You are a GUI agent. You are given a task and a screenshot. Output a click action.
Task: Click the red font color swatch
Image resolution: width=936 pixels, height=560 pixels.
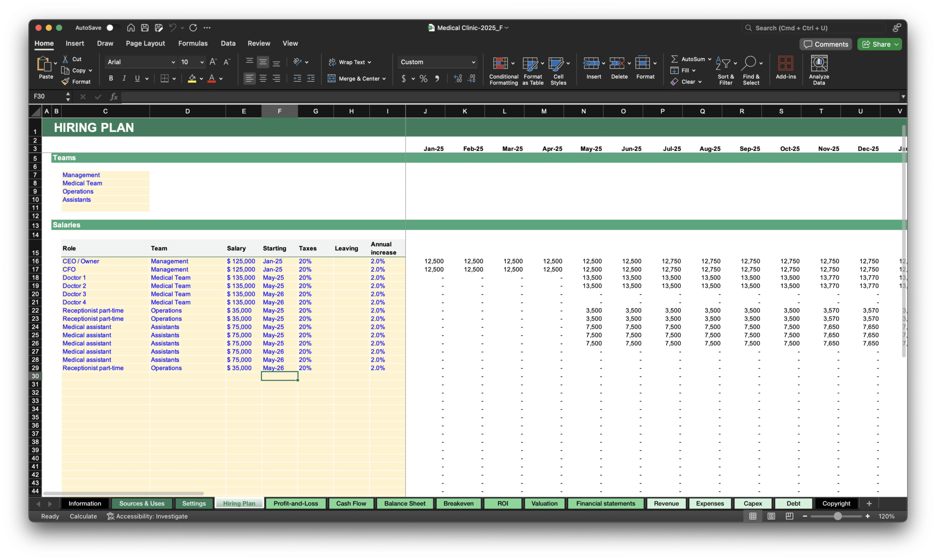(x=212, y=79)
